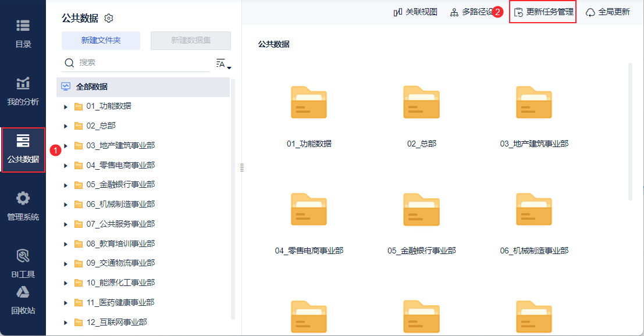The image size is (644, 336).
Task: Click the search magnifier icon
Action: (x=69, y=63)
